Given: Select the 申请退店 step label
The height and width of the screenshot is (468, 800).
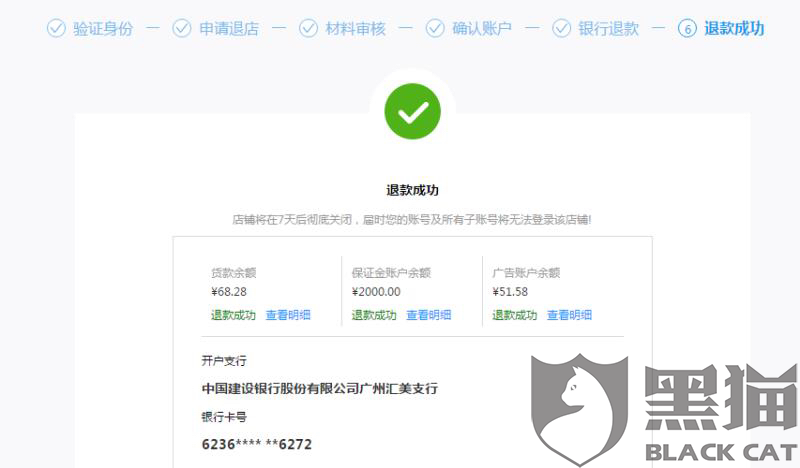Looking at the screenshot, I should [229, 29].
